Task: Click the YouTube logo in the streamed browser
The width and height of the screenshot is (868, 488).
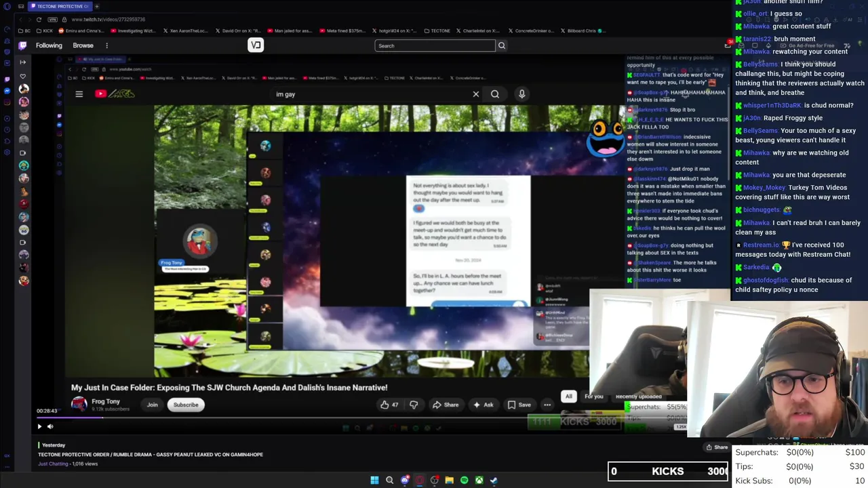Action: point(115,94)
